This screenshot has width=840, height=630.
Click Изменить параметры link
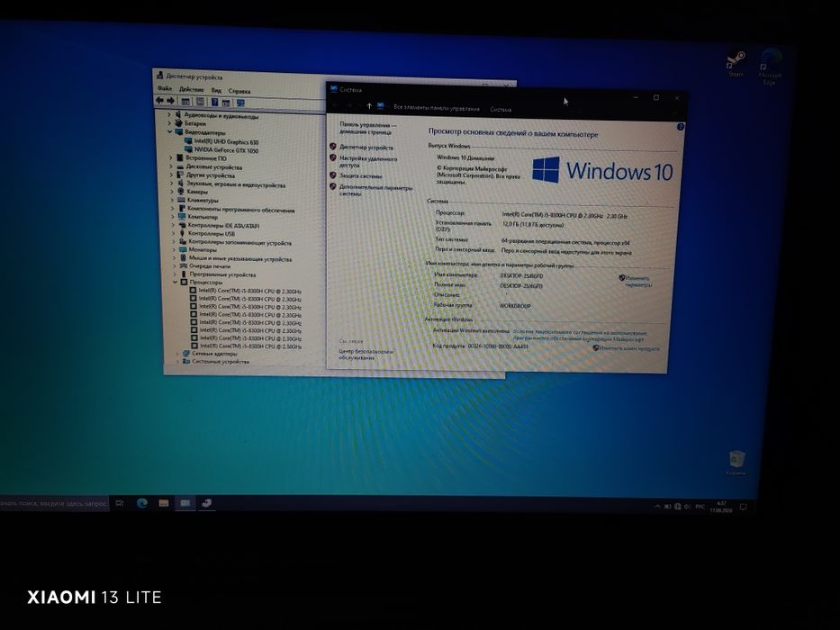[637, 282]
